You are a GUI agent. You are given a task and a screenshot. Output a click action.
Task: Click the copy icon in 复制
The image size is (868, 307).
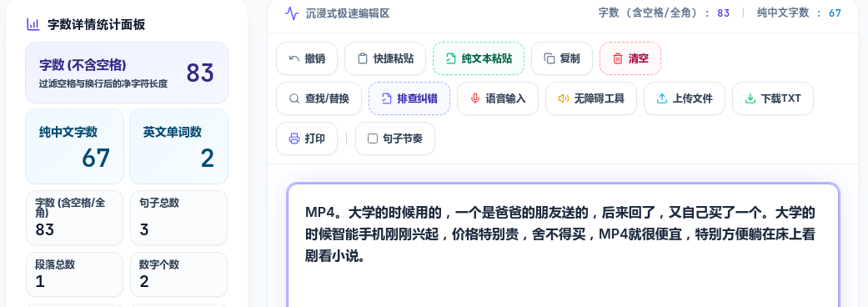pyautogui.click(x=549, y=58)
